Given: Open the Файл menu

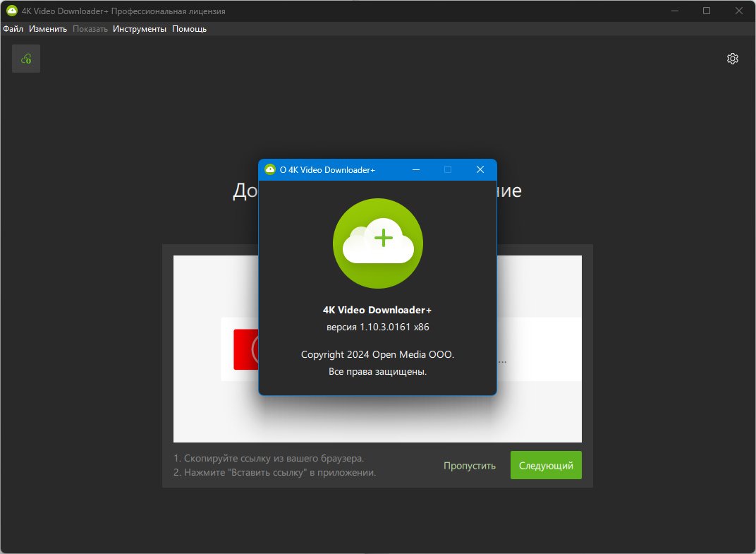Looking at the screenshot, I should [13, 29].
